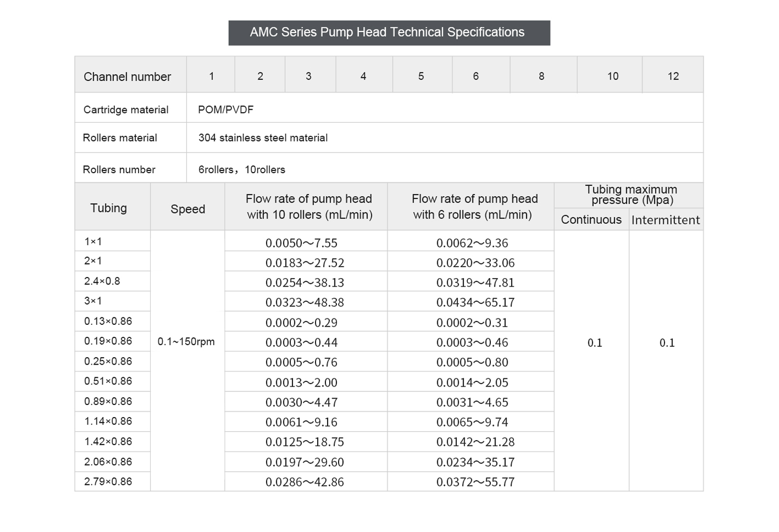The image size is (779, 532).
Task: Select tubing size '0.13×0.86'
Action: coord(108,321)
